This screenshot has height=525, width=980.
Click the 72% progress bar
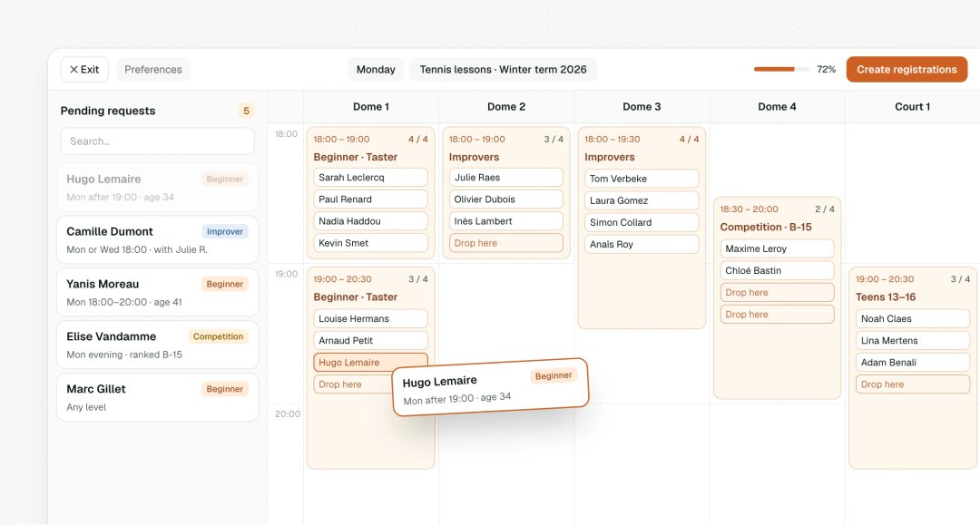tap(781, 69)
